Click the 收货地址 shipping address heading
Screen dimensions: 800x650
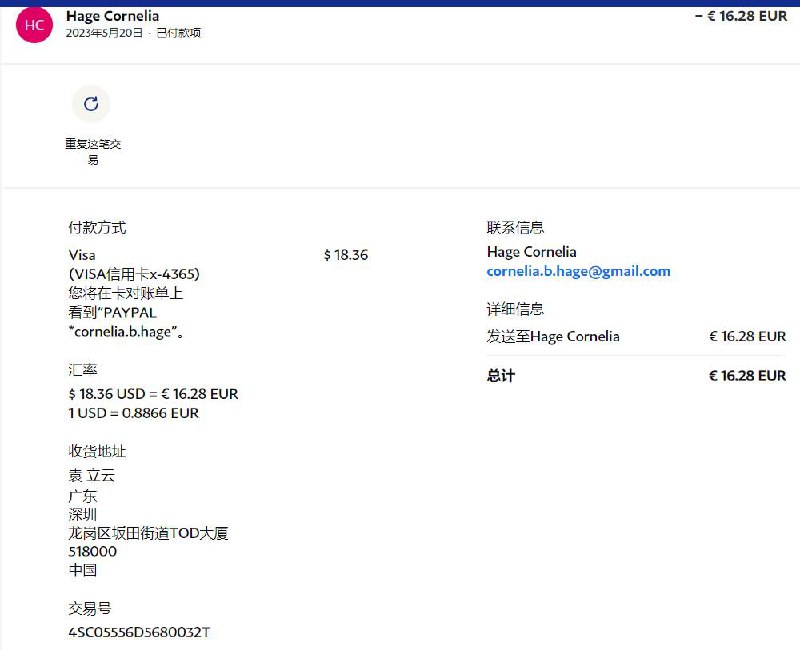coord(97,452)
